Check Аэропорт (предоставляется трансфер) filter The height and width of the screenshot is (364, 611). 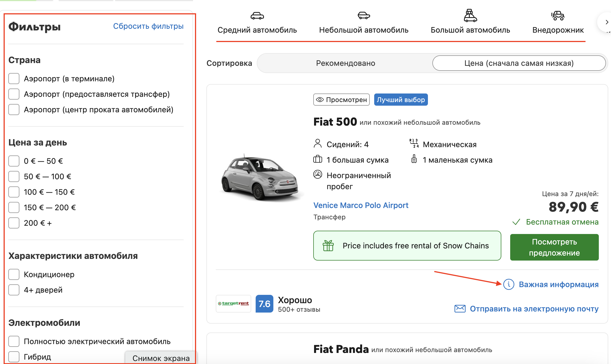[x=14, y=94]
